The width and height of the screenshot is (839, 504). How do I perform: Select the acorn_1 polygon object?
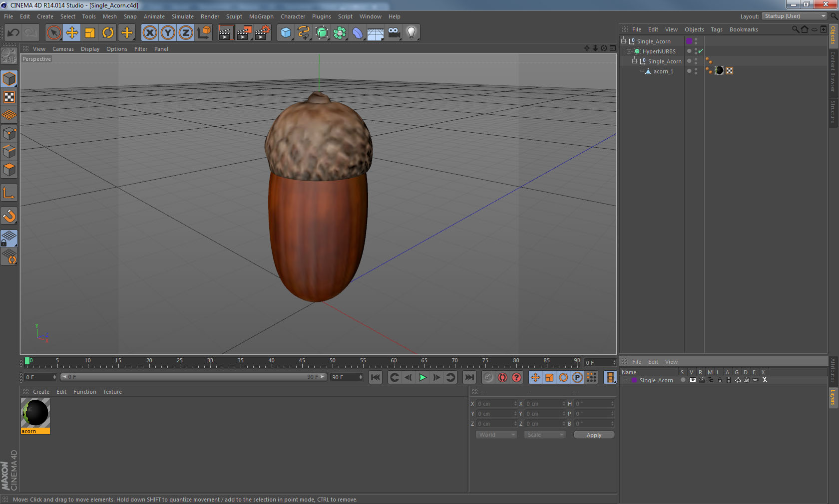[x=663, y=71]
